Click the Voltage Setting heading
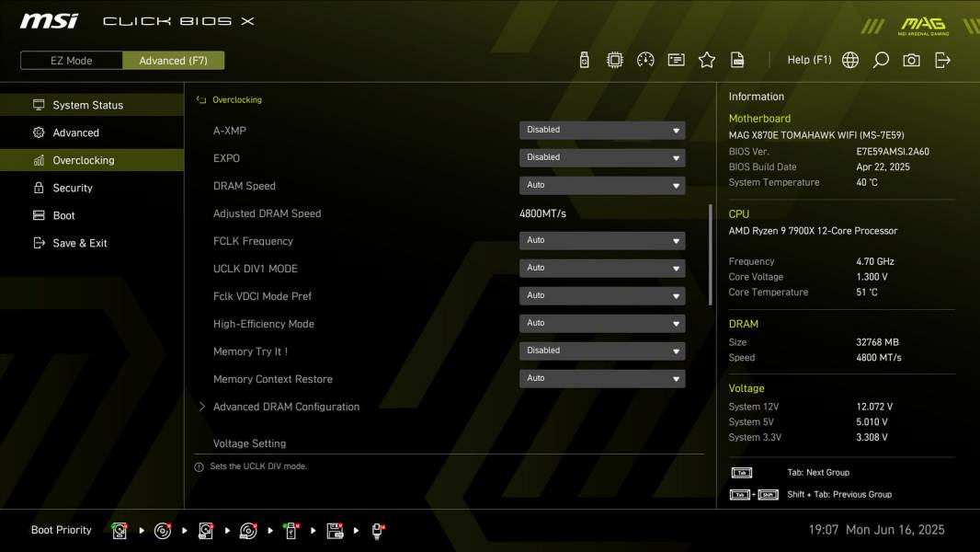The image size is (980, 552). (249, 443)
